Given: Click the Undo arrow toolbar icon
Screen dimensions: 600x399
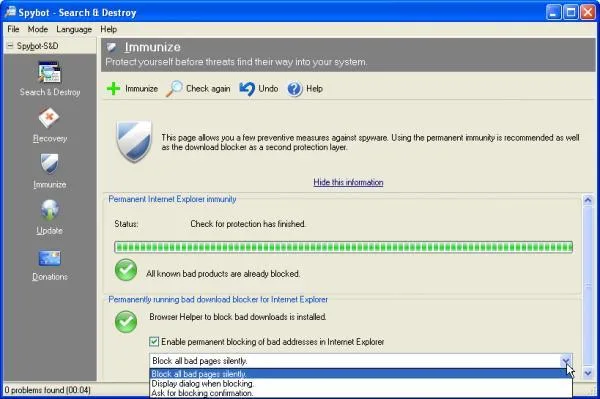Looking at the screenshot, I should (x=247, y=89).
